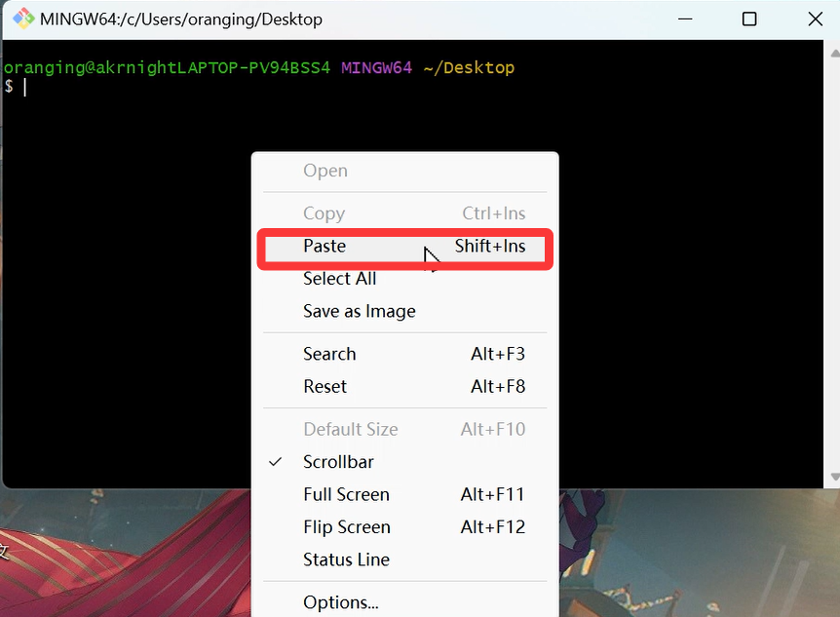The image size is (840, 617).
Task: Enable Full Screen from context menu
Action: pyautogui.click(x=405, y=494)
